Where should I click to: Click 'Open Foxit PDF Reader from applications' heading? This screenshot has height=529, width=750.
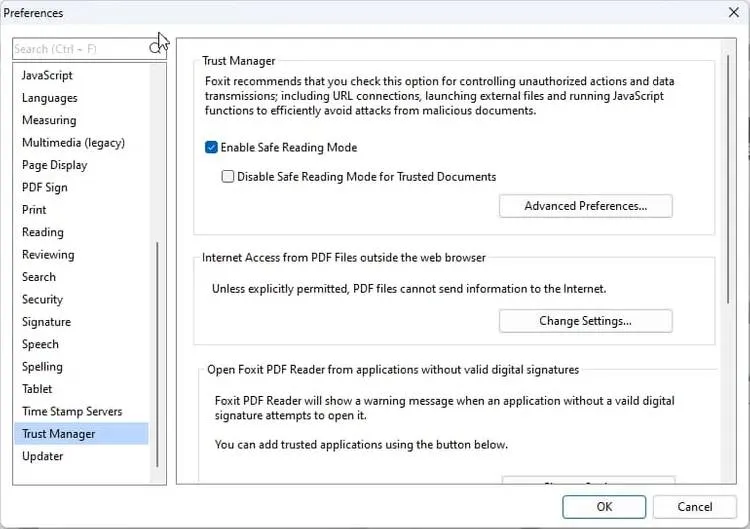[393, 370]
